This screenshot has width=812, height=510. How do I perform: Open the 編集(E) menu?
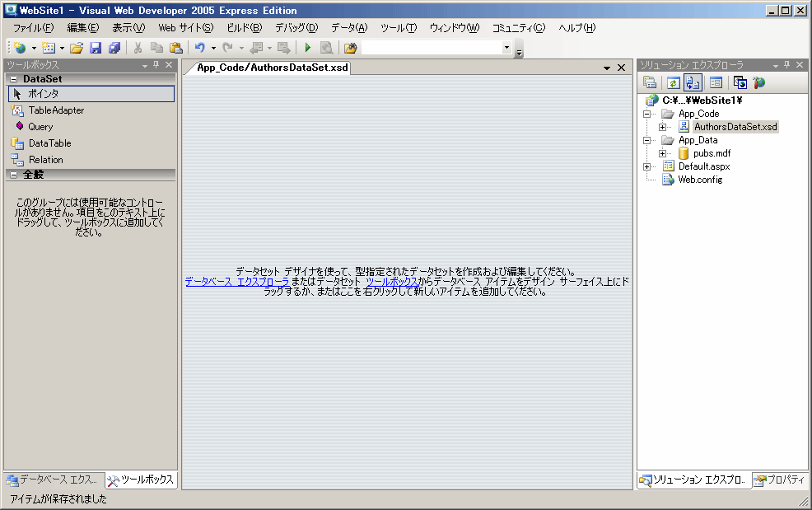coord(83,28)
